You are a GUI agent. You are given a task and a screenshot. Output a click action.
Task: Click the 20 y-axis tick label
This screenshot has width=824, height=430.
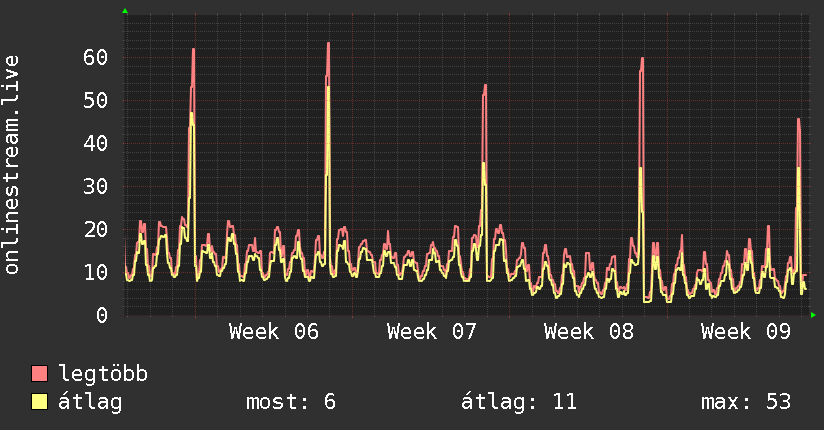click(x=96, y=230)
